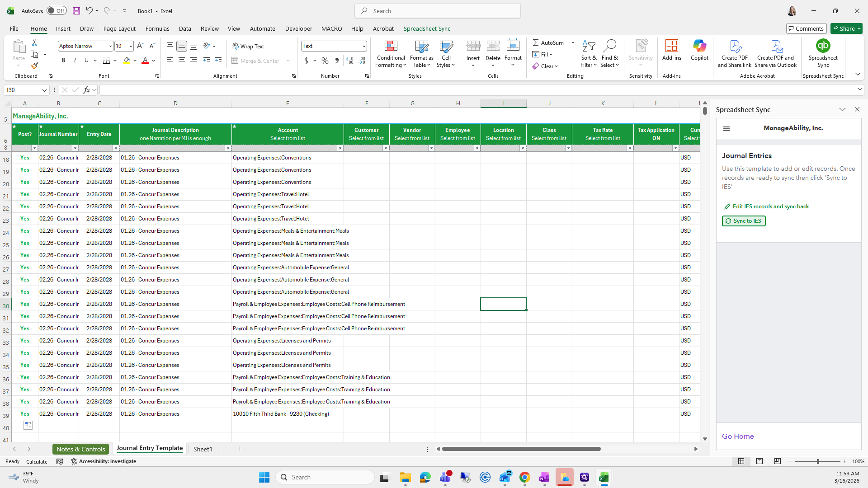Open Conditional Formatting menu
This screenshot has height=488, width=868.
(391, 54)
